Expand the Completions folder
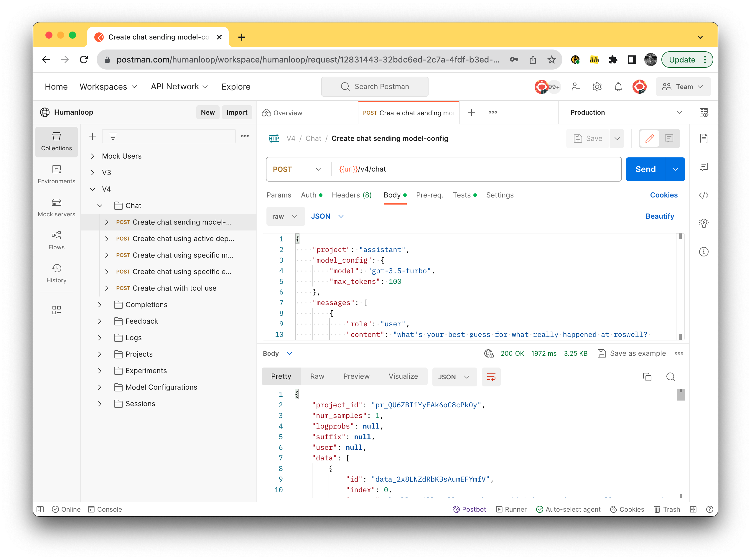Screen dimensions: 751x560 click(99, 305)
